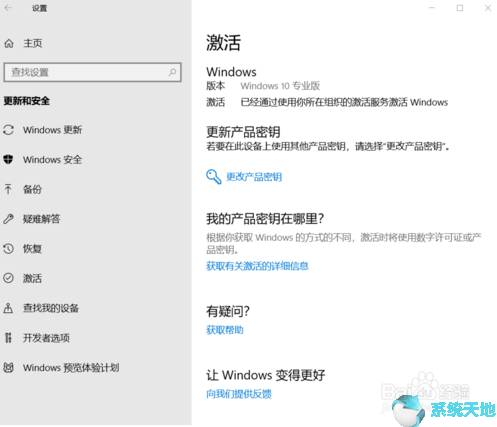Select the Windows 预览体验计划 cat icon
The height and width of the screenshot is (427, 497).
8,368
